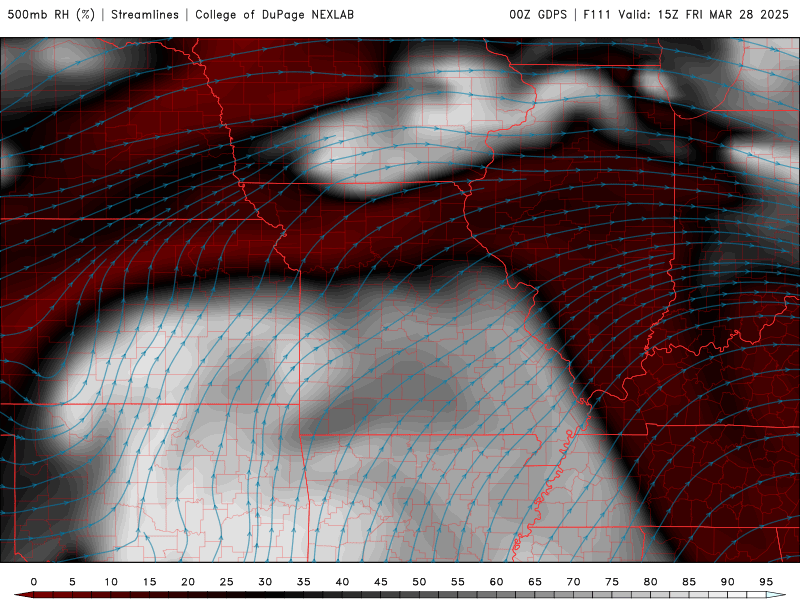Click the colorbar label '75'
Image resolution: width=800 pixels, height=600 pixels.
coord(612,582)
